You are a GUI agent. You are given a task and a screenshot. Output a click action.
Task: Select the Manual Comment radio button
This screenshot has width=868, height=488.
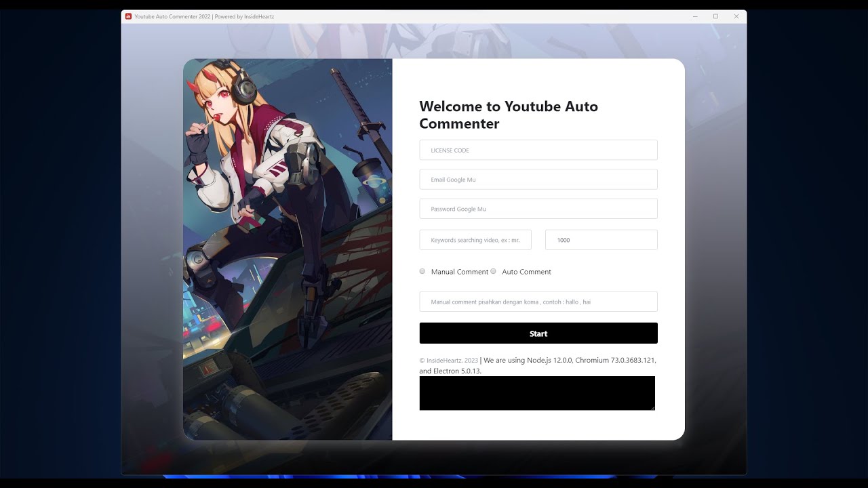pos(422,271)
